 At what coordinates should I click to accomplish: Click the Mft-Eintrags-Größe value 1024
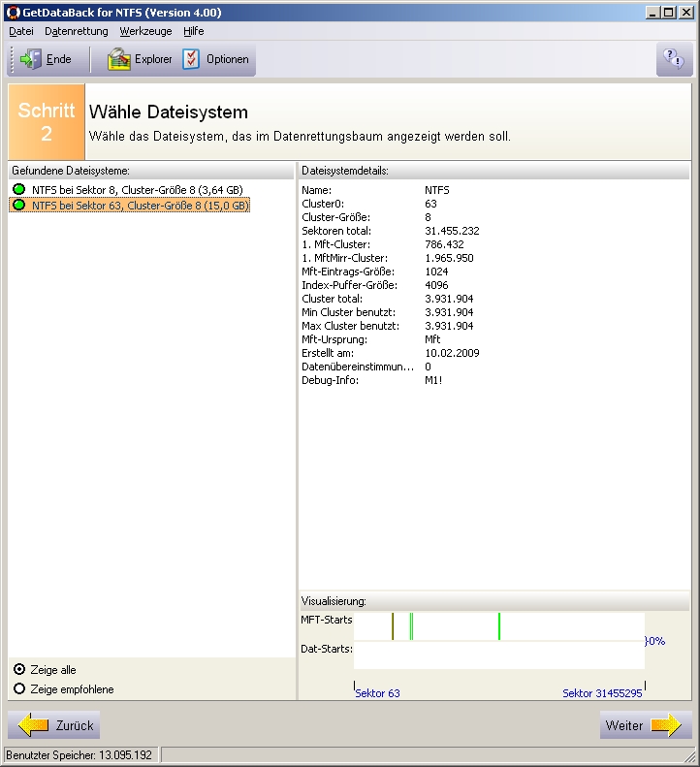point(436,272)
